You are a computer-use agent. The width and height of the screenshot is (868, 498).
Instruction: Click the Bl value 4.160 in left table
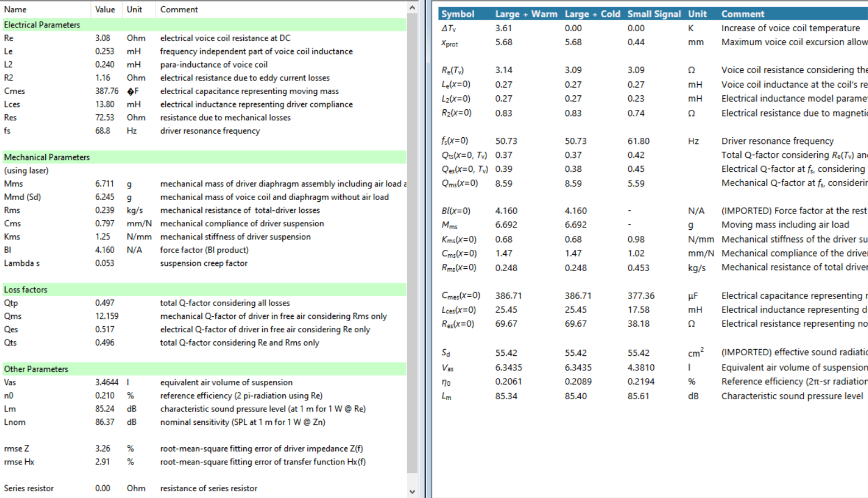pos(104,250)
